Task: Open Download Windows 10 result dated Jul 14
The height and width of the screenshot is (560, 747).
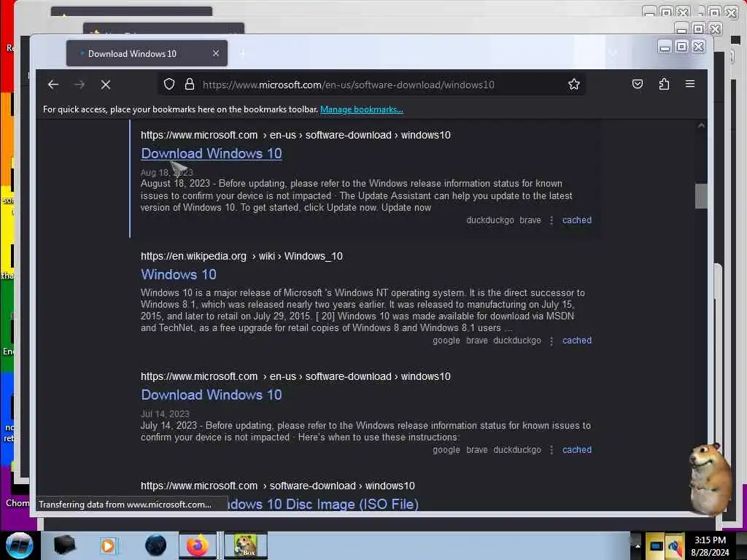Action: (212, 394)
